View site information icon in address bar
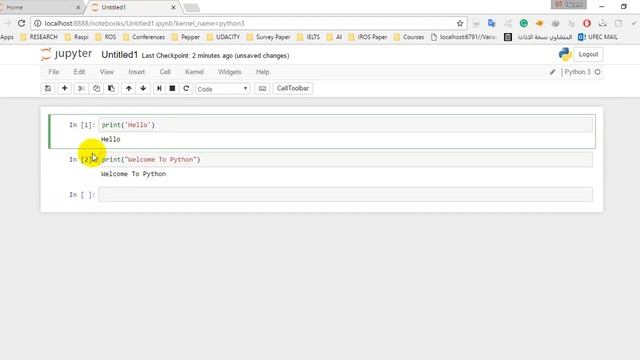Image resolution: width=640 pixels, height=360 pixels. tap(38, 23)
